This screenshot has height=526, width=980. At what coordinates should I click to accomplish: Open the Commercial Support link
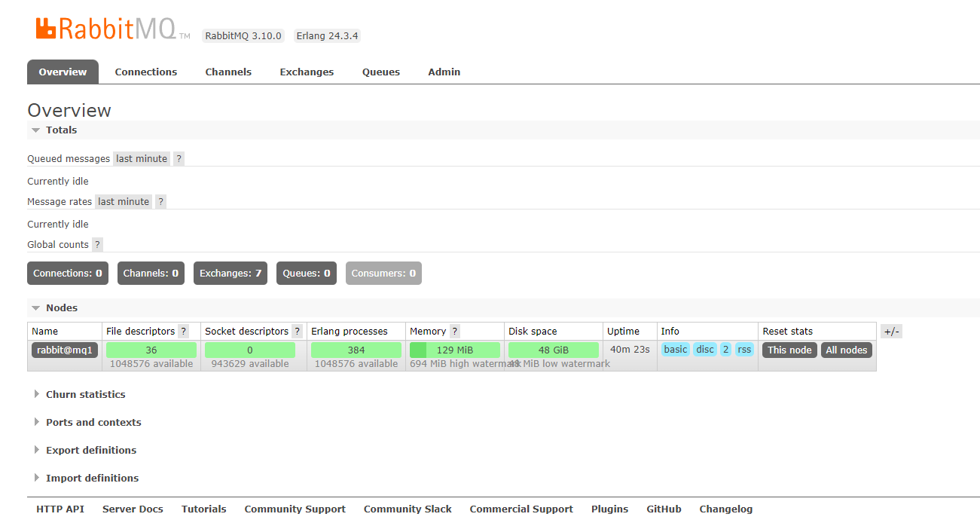click(x=521, y=509)
